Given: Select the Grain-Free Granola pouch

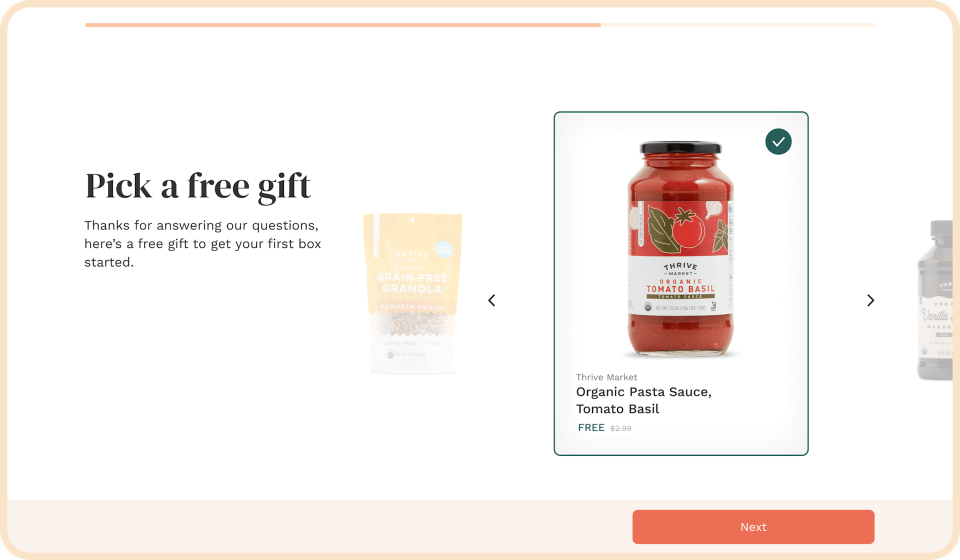Looking at the screenshot, I should coord(412,293).
